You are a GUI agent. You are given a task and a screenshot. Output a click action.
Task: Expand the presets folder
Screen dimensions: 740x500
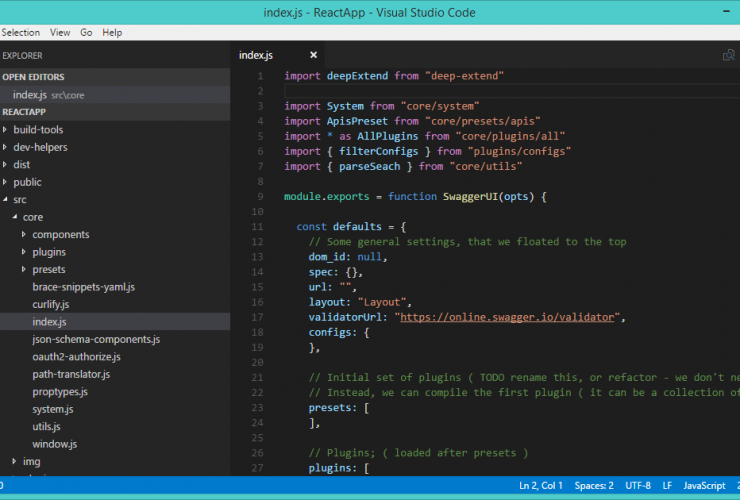[48, 269]
